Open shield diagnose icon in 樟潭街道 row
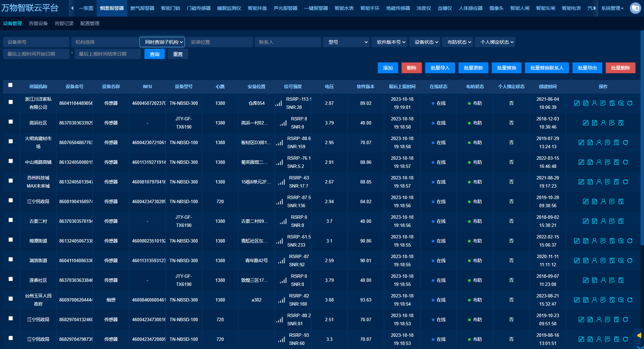 pyautogui.click(x=621, y=241)
